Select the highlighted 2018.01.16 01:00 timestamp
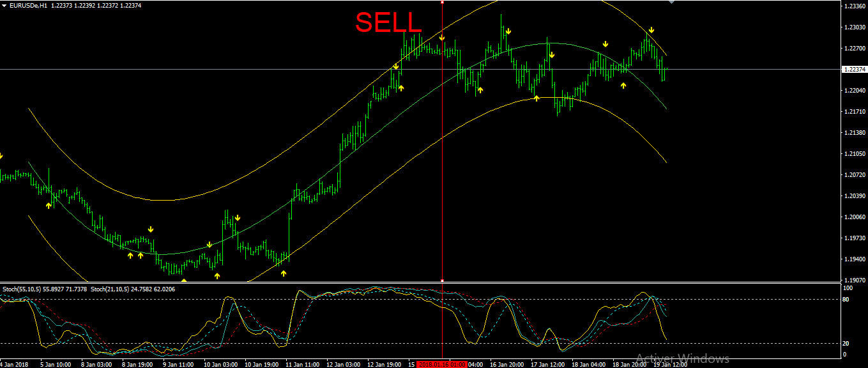 coord(442,364)
